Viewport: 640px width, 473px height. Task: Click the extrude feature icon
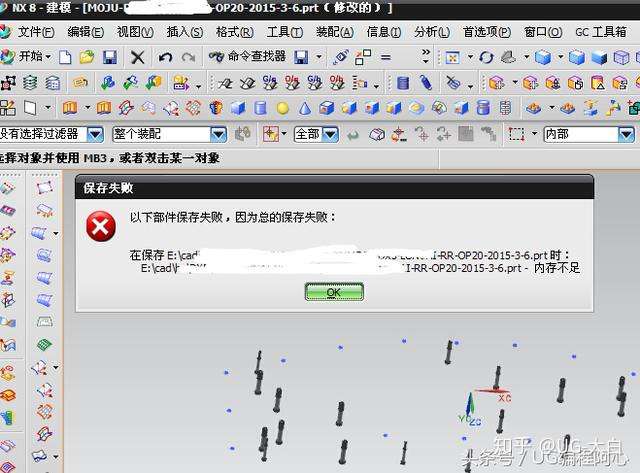[69, 108]
